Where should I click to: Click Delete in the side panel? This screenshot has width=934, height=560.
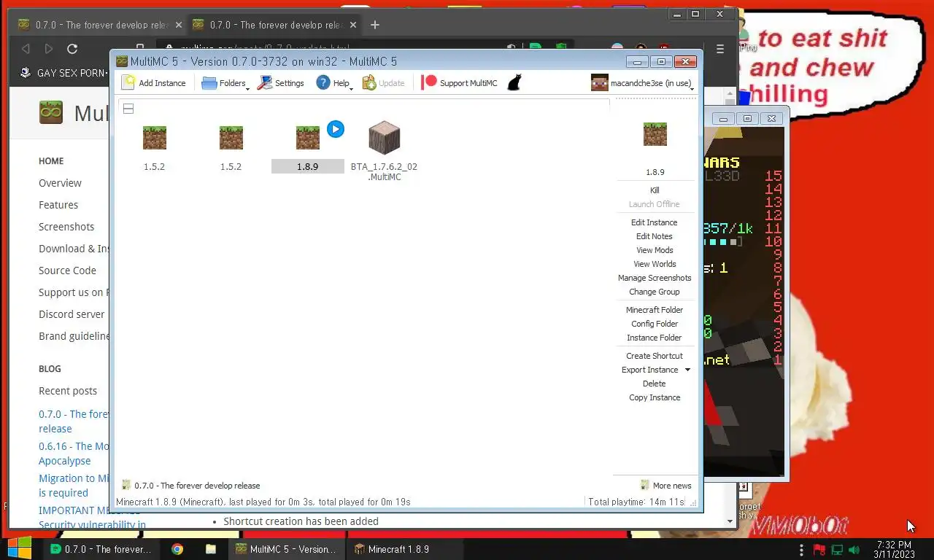pos(655,384)
